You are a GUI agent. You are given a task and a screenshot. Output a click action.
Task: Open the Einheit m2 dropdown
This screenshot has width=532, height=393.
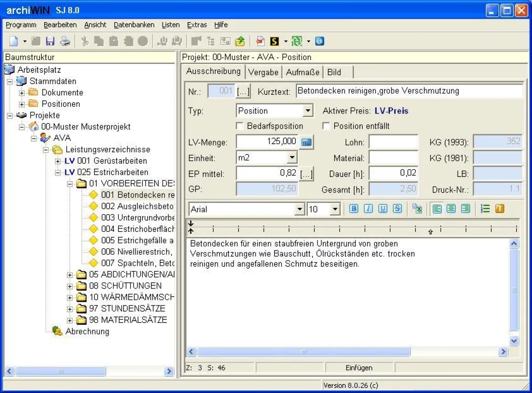[292, 158]
